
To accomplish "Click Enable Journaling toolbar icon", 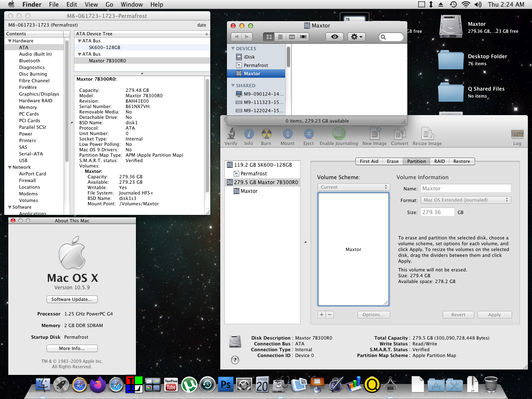I will pyautogui.click(x=339, y=134).
